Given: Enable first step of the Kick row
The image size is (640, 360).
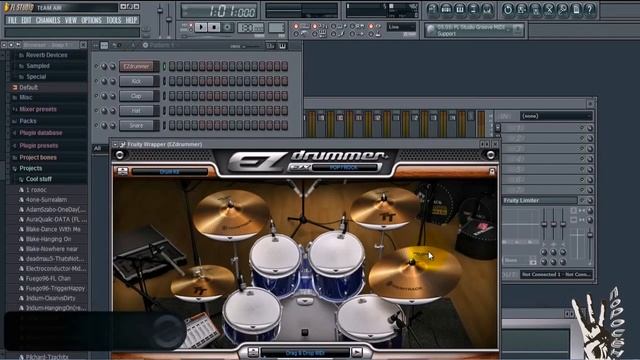Looking at the screenshot, I should pos(172,81).
